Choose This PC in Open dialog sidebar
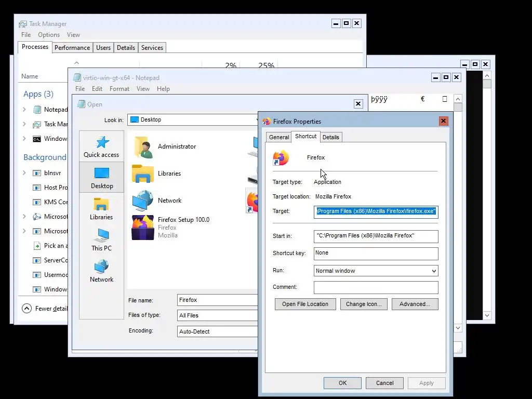532x399 pixels. pyautogui.click(x=101, y=240)
